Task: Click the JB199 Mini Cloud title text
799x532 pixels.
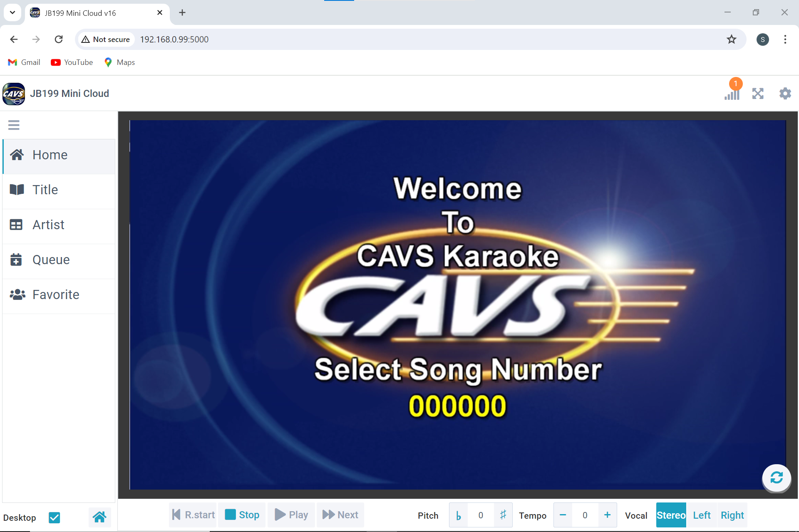Action: 69,94
